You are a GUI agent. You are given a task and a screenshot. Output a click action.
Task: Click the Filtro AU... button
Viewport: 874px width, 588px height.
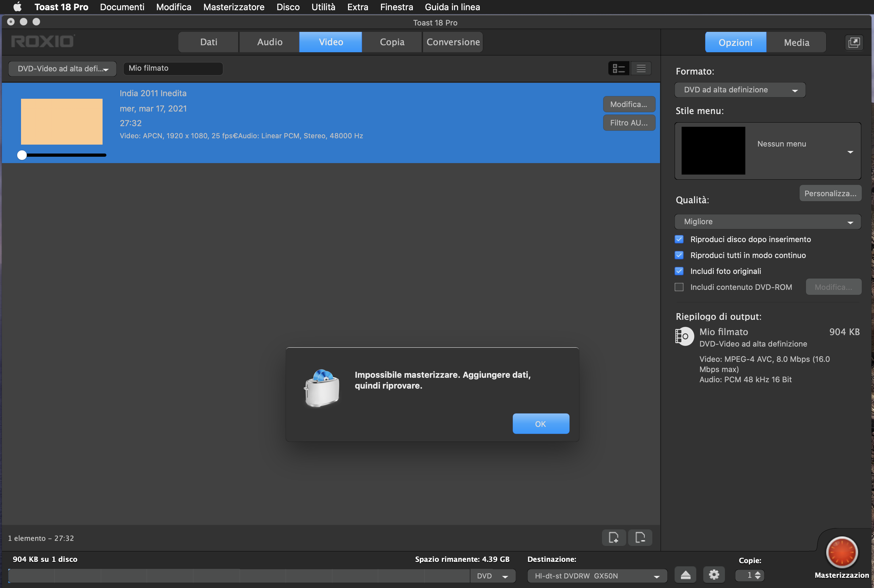click(629, 123)
